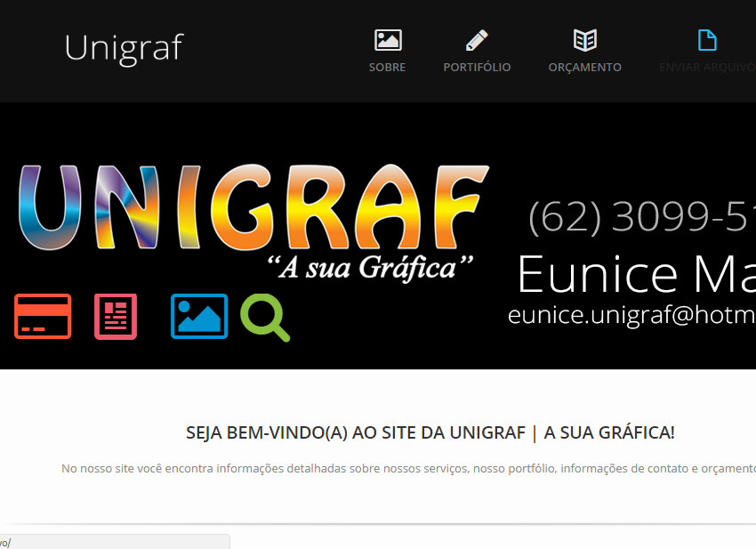Select the ORÇAMENTO menu label
The height and width of the screenshot is (549, 756).
click(x=584, y=68)
